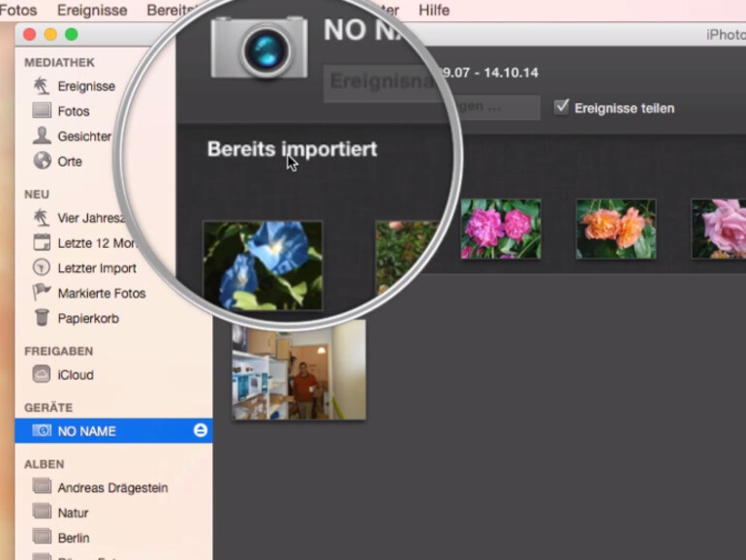Click the iCloud icon under Freigaben
The height and width of the screenshot is (560, 746).
(42, 374)
